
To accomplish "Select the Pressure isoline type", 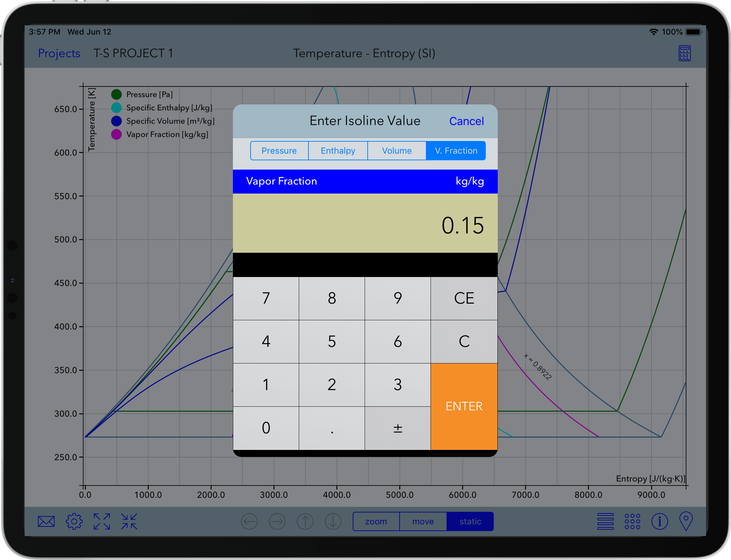I will click(x=279, y=150).
